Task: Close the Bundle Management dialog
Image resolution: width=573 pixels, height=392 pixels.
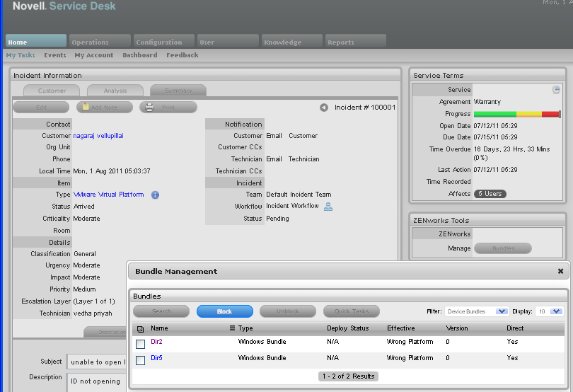Action: pyautogui.click(x=560, y=271)
